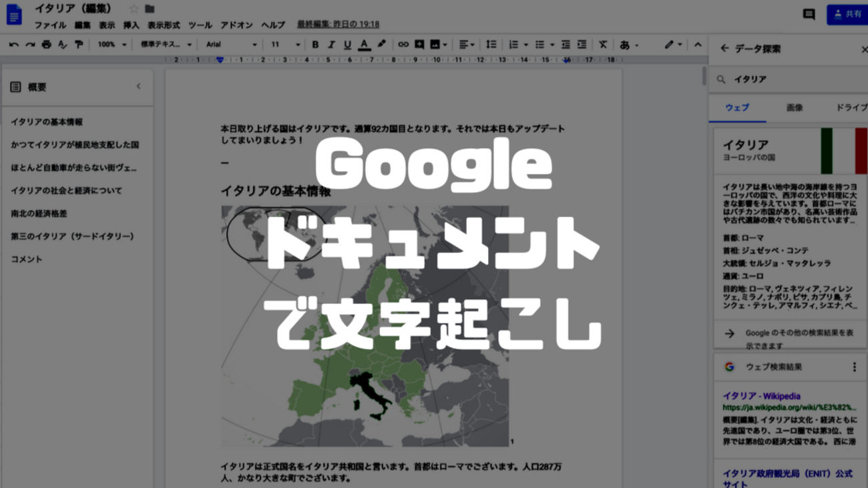Click the undo icon in toolbar
The image size is (868, 488).
[13, 45]
